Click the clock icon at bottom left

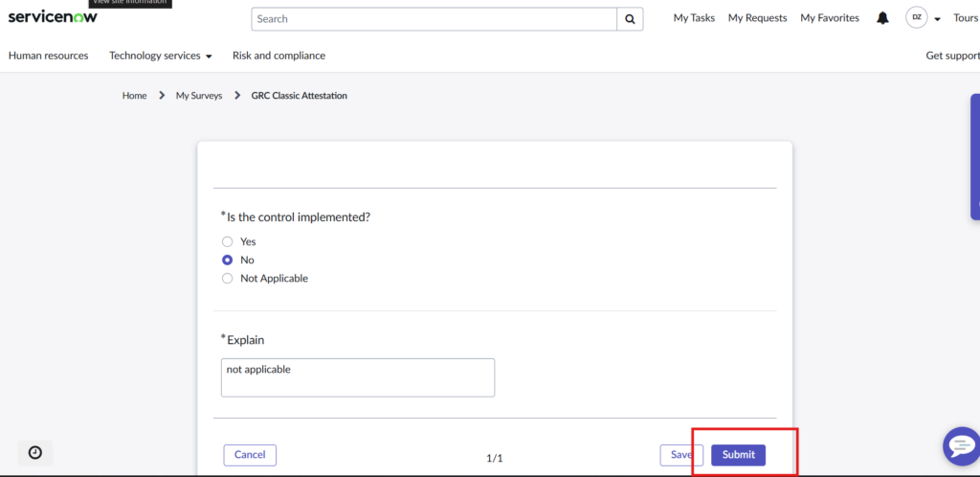point(35,452)
